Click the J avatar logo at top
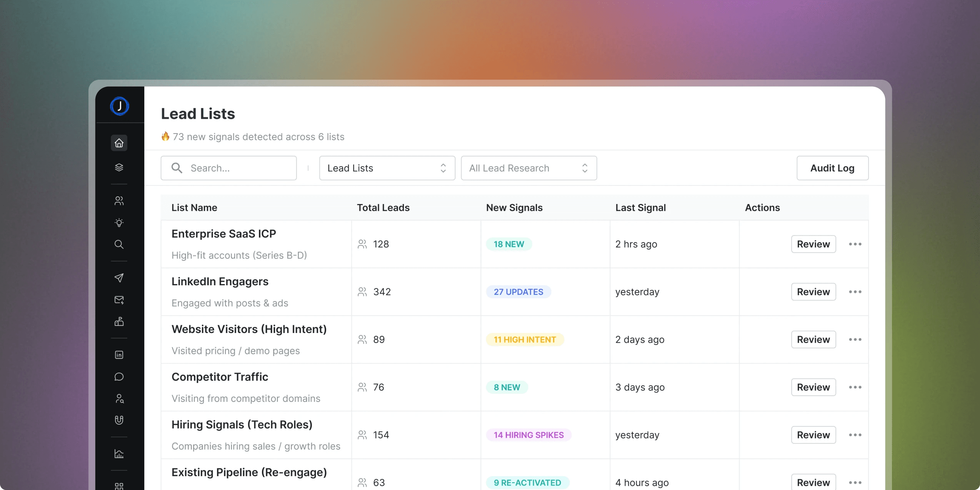The image size is (980, 490). (x=120, y=106)
